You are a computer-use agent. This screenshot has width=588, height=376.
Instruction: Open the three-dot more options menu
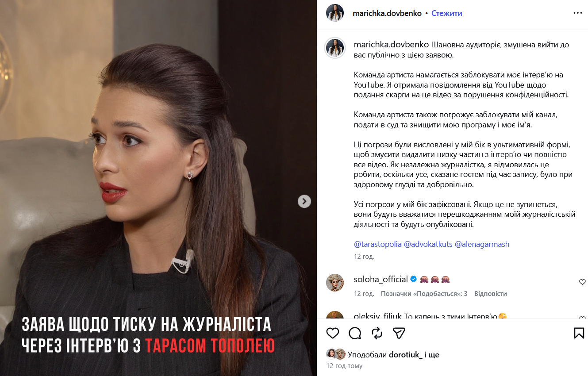[578, 13]
